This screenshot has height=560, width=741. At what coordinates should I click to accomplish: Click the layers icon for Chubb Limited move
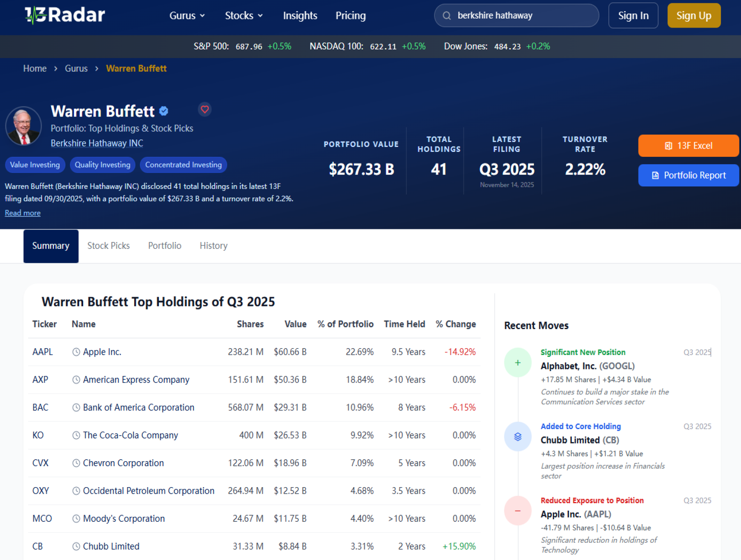pos(517,437)
